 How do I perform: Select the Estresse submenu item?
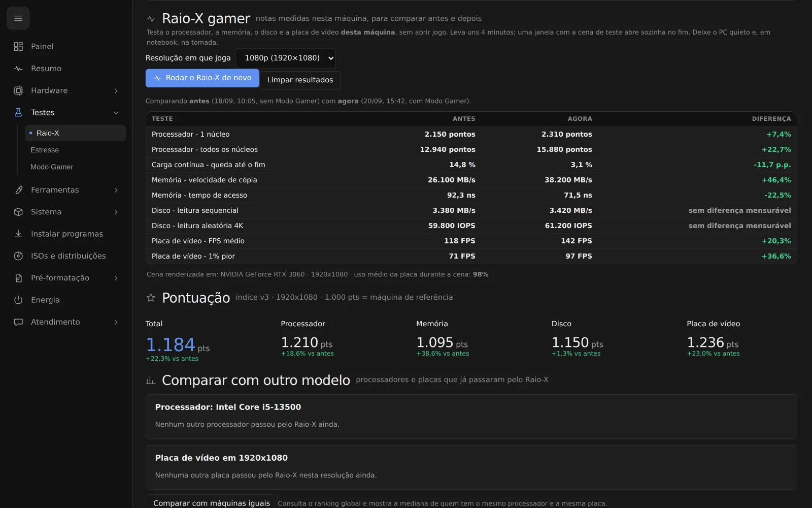coord(75,150)
